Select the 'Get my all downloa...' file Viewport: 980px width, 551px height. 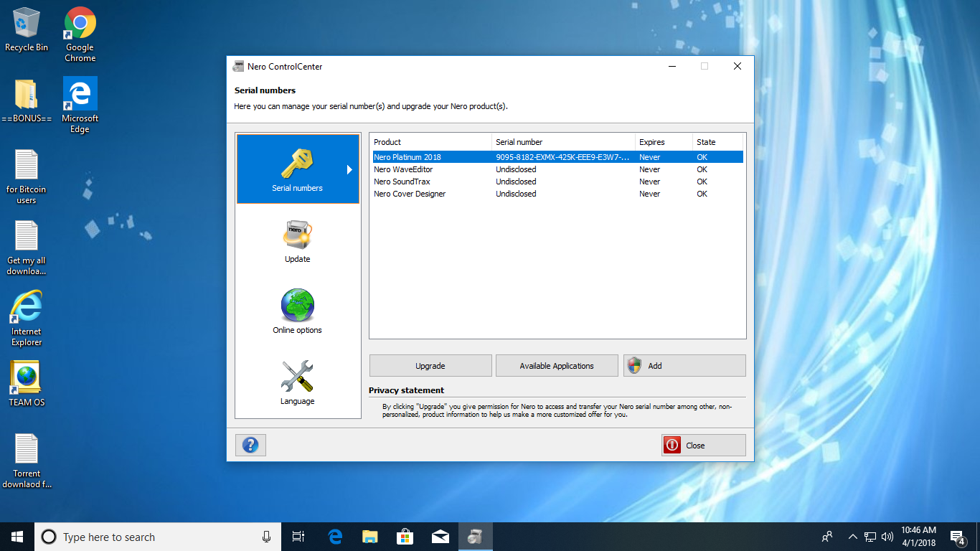27,248
